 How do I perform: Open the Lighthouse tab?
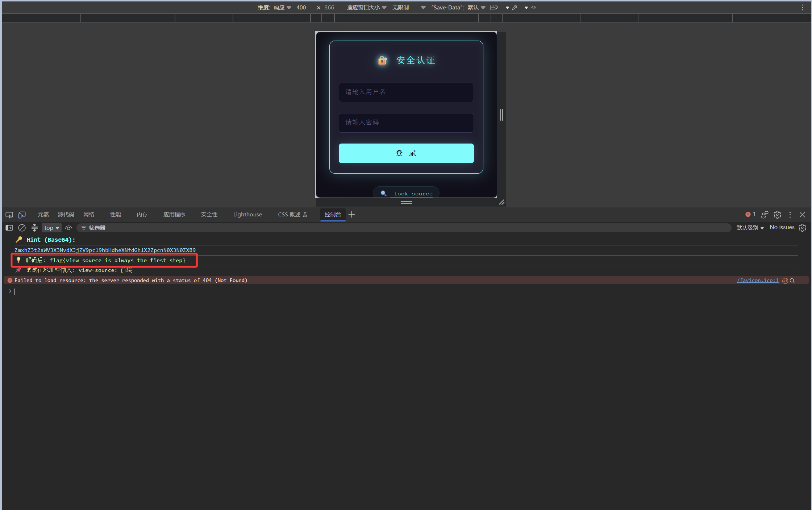click(247, 215)
